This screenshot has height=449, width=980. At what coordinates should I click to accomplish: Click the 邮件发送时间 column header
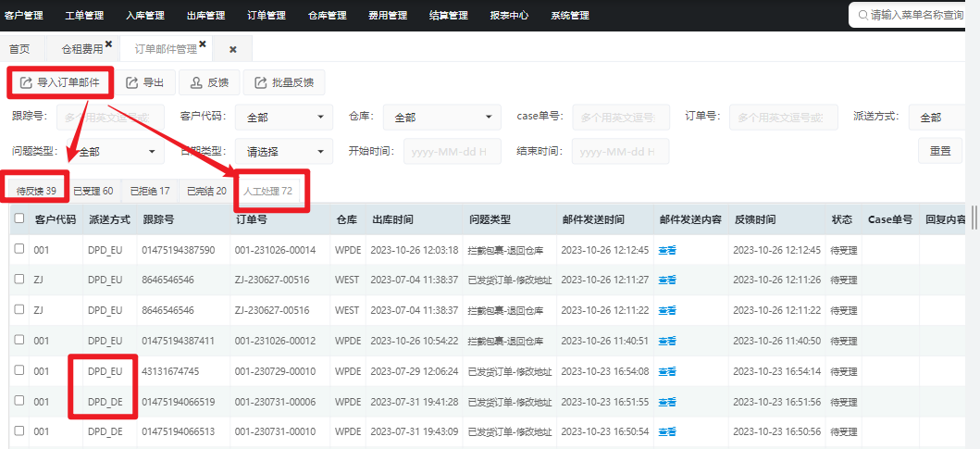pyautogui.click(x=592, y=219)
